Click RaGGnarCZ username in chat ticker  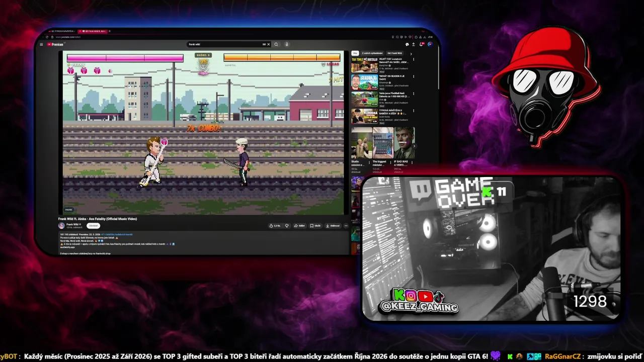[x=562, y=356]
